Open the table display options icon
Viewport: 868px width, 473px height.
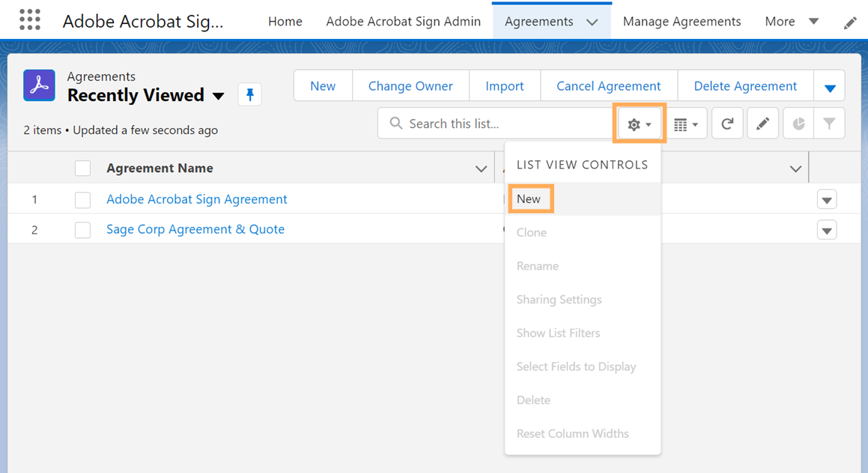(685, 124)
